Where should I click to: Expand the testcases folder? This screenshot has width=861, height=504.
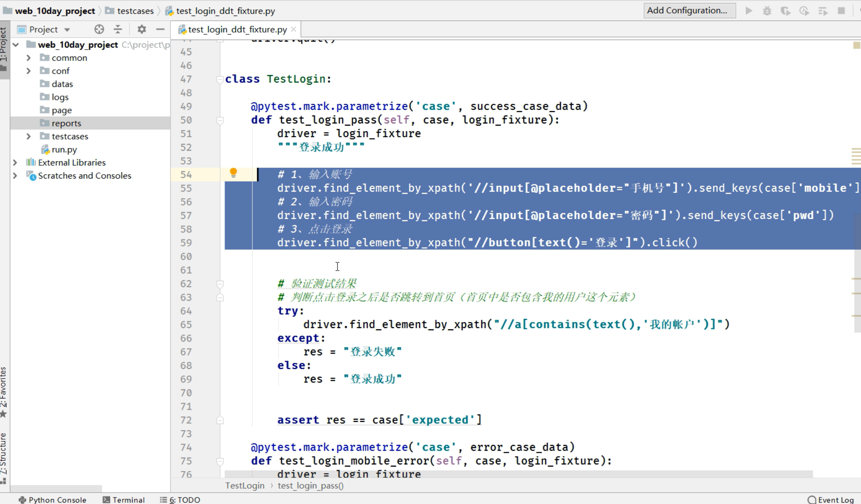coord(29,136)
